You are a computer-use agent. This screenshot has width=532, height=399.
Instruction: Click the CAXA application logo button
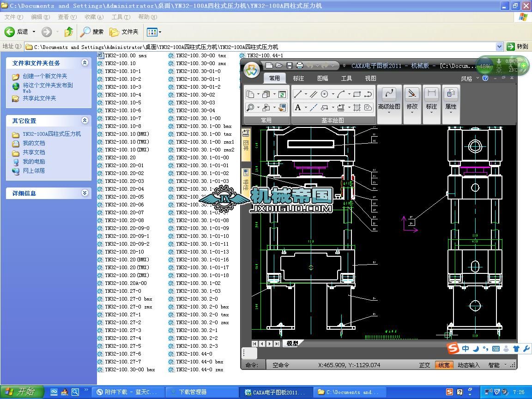pos(252,71)
